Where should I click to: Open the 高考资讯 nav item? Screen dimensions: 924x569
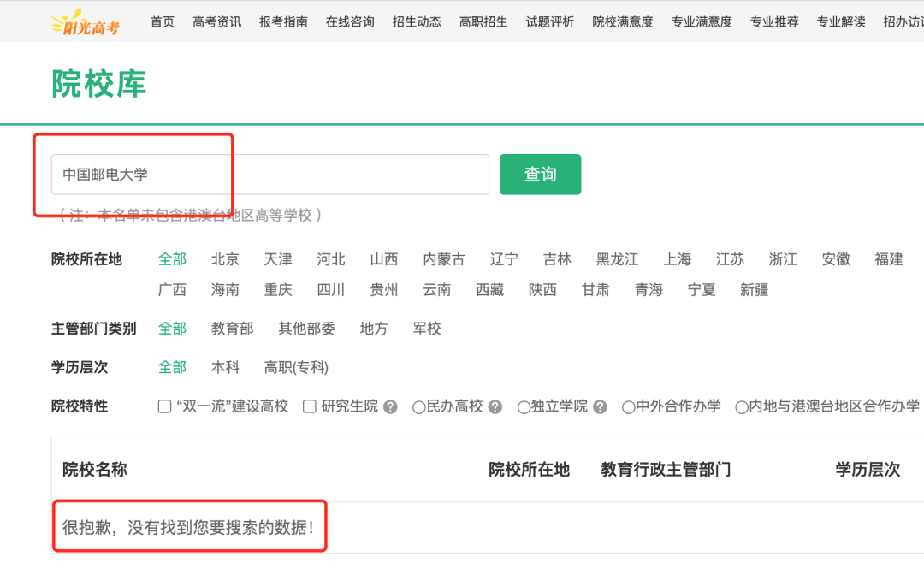click(x=216, y=21)
